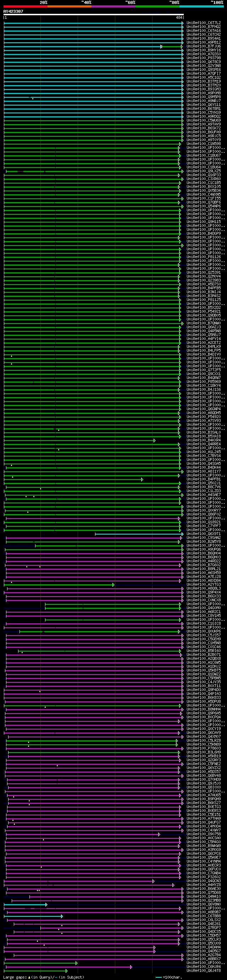Open hit label UniRef100_A9UPQ6
The image size is (227, 980).
[x=203, y=549]
